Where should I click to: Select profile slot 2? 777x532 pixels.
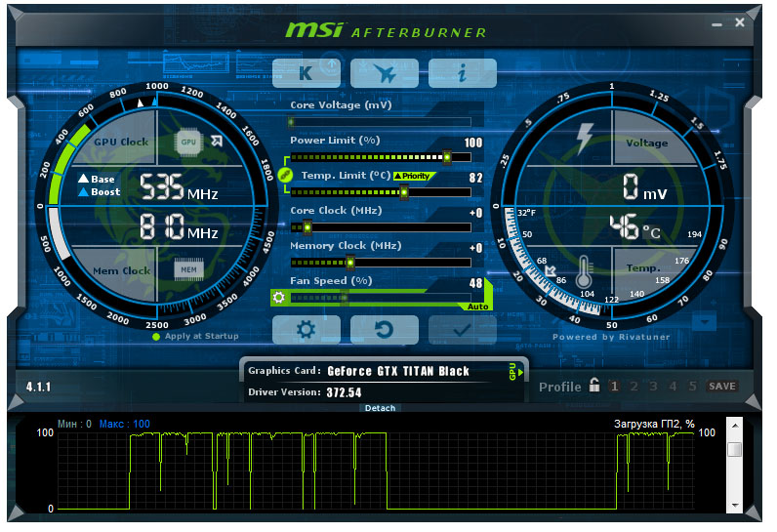[634, 387]
